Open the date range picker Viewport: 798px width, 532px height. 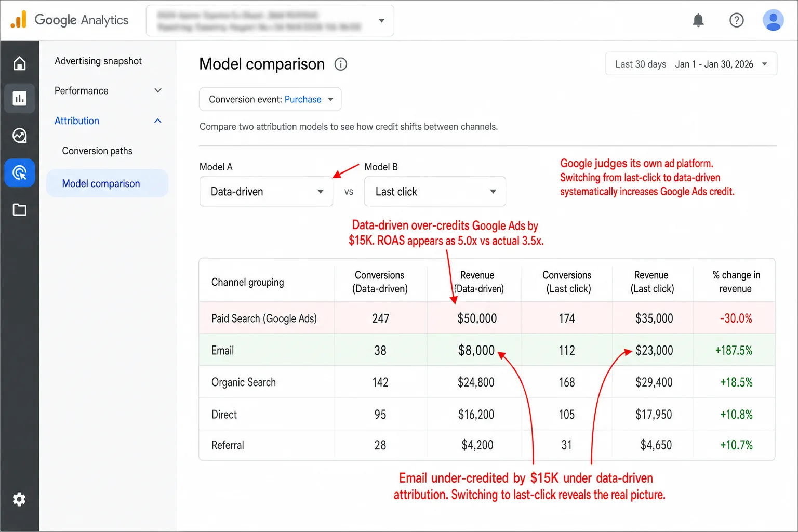(691, 64)
